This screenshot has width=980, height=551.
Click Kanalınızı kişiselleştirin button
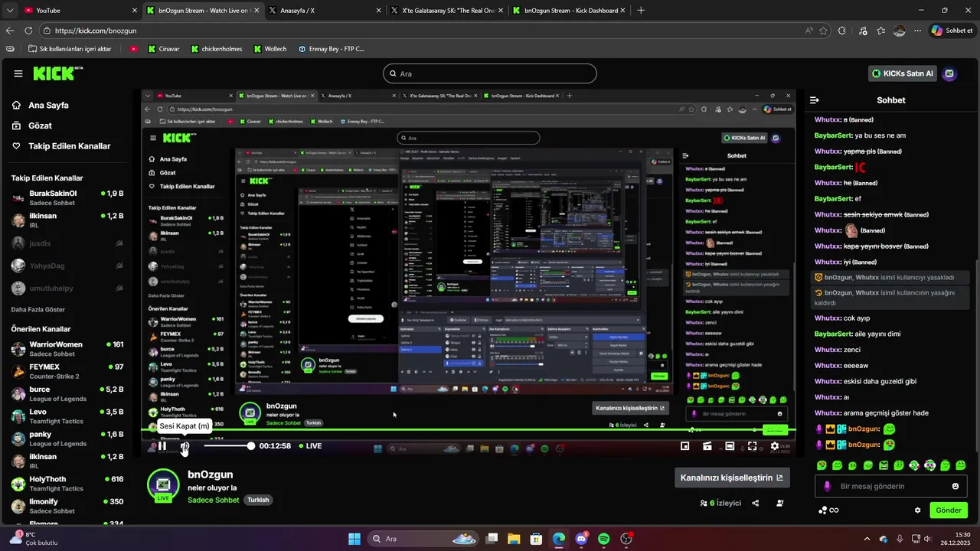(732, 478)
